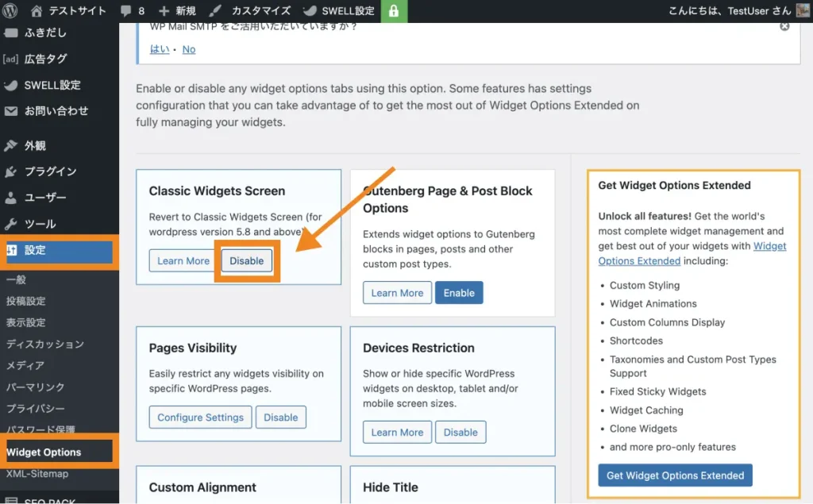This screenshot has height=504, width=813.
Task: Enable Gutenberg Page & Post Block Options
Action: 459,293
